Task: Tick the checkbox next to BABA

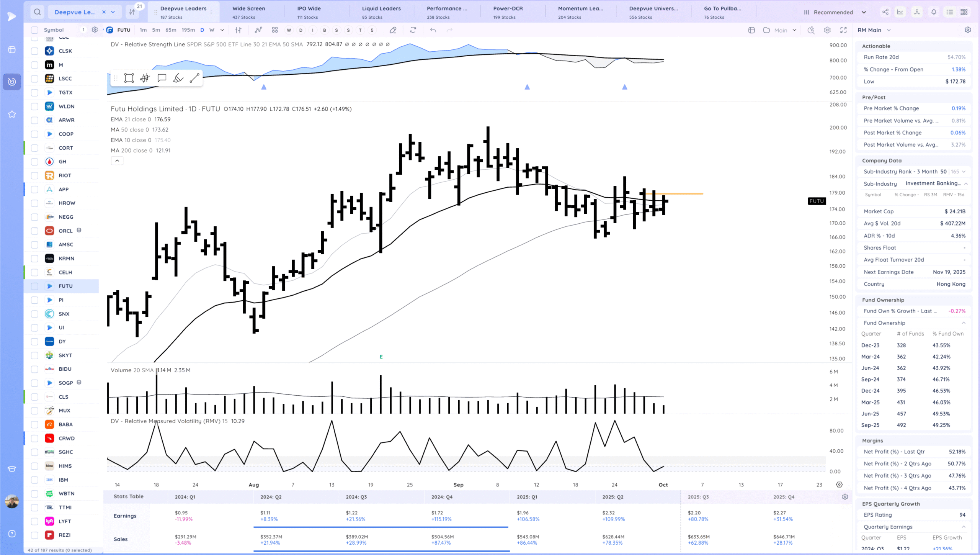Action: (x=34, y=424)
